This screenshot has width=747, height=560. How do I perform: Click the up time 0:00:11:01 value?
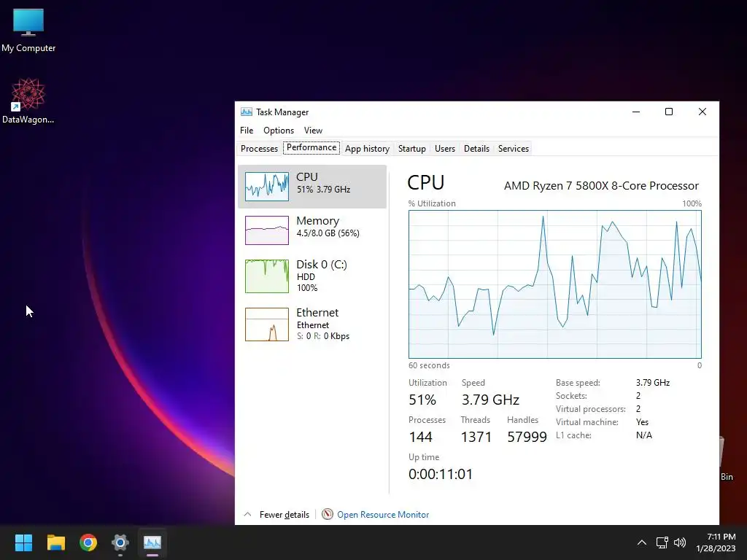441,474
